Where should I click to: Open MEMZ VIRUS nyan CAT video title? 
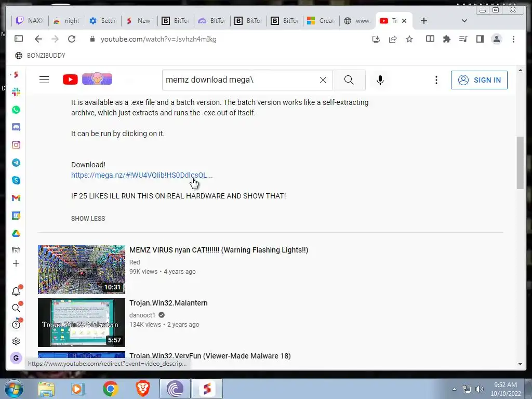pyautogui.click(x=219, y=250)
